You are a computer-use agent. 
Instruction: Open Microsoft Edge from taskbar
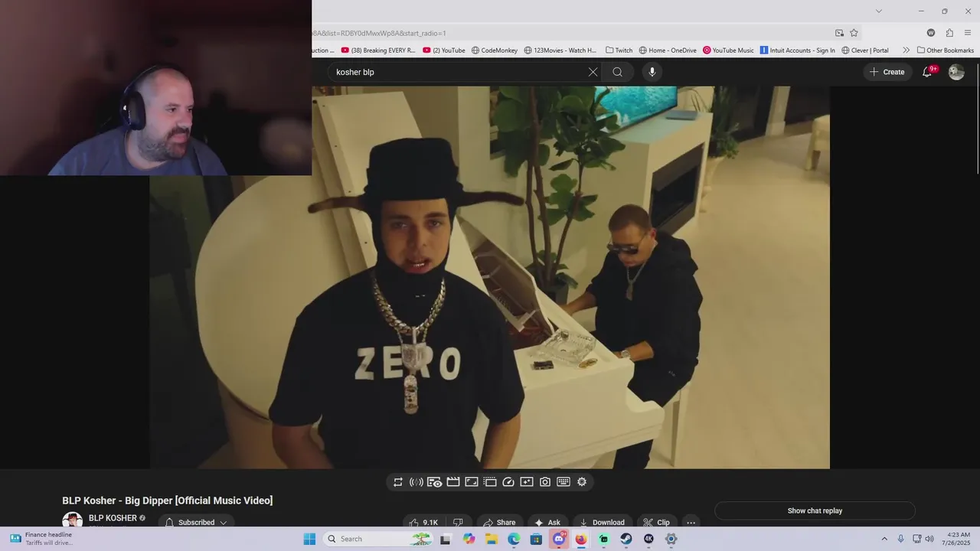pos(514,539)
